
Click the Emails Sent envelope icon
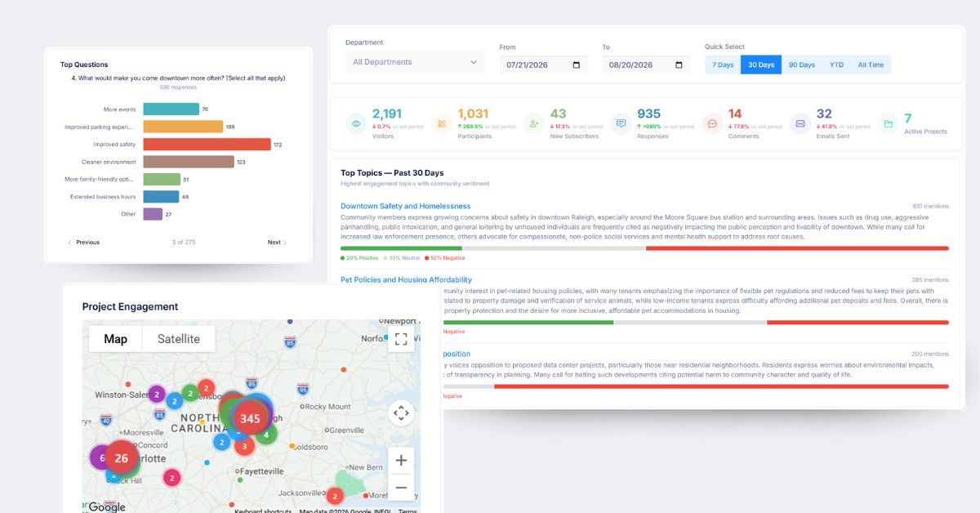click(x=800, y=124)
